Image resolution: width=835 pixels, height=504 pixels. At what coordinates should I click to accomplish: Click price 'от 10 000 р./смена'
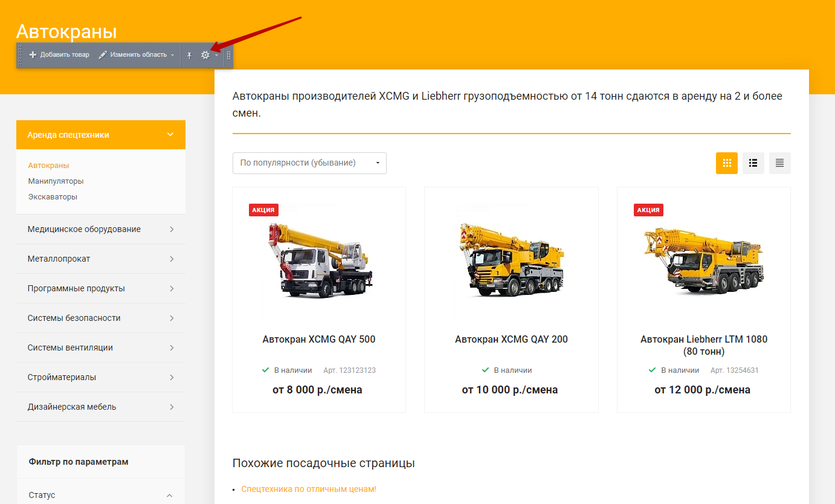510,390
